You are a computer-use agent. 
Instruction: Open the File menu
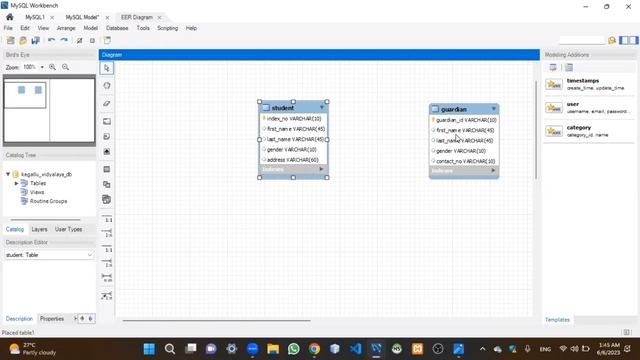(8, 28)
